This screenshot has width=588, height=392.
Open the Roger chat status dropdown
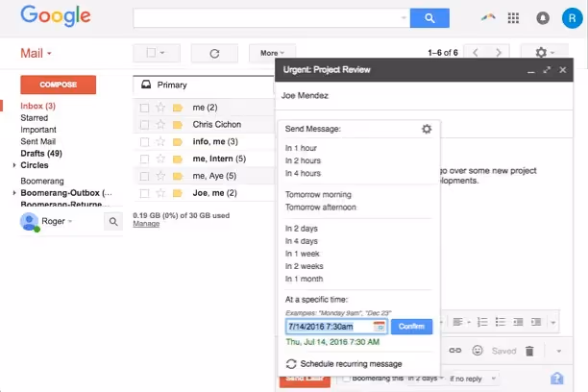tap(70, 221)
